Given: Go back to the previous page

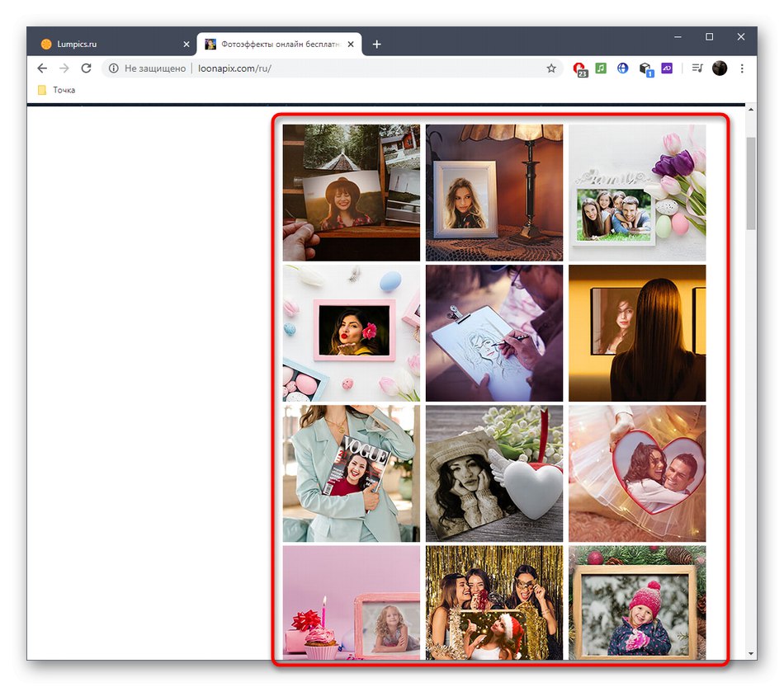Looking at the screenshot, I should tap(42, 68).
